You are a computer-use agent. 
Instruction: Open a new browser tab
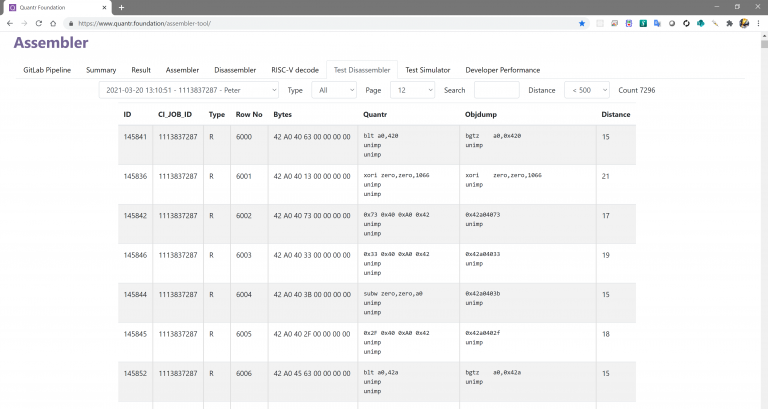[x=121, y=7]
